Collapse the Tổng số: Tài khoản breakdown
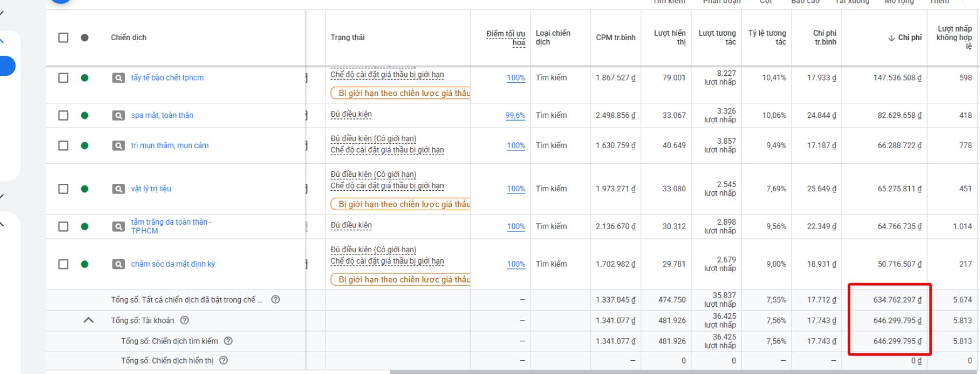This screenshot has height=374, width=980. click(x=89, y=320)
